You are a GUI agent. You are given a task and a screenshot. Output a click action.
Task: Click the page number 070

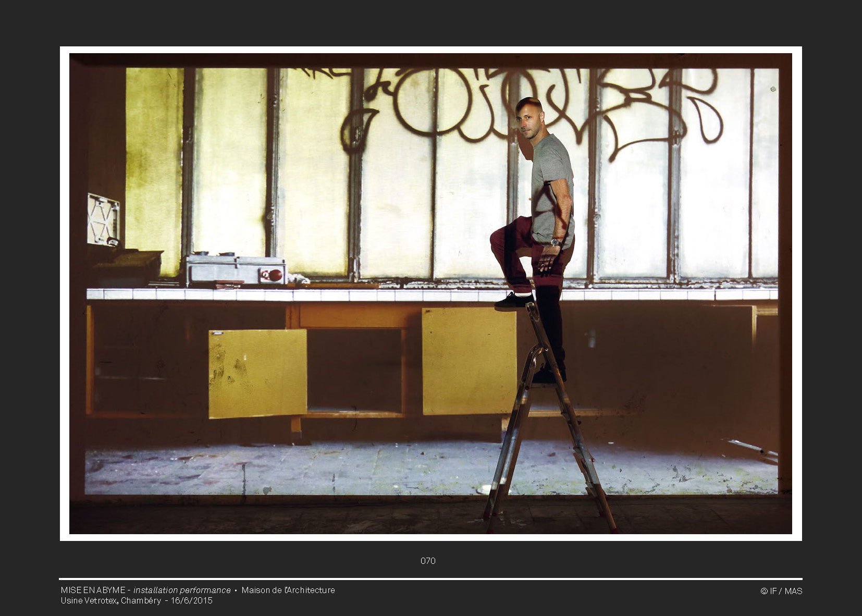[x=428, y=561]
